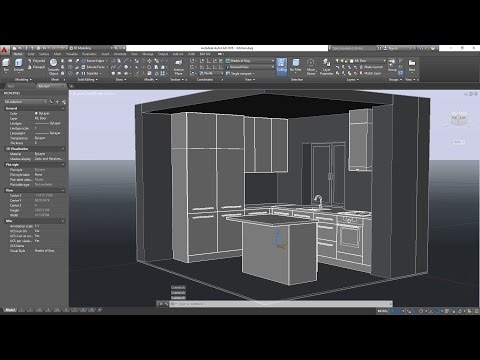
Task: Switch to the Solid ribbon tab
Action: pos(31,54)
